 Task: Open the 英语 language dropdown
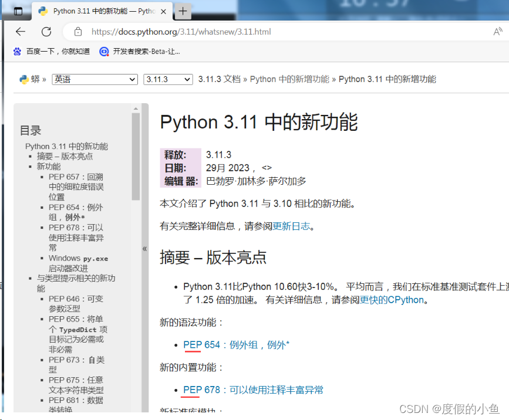(x=94, y=79)
